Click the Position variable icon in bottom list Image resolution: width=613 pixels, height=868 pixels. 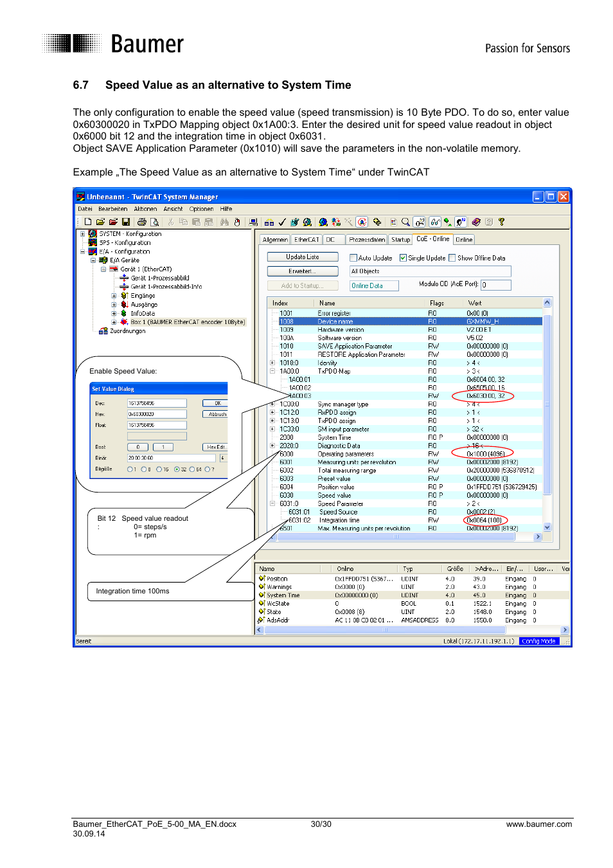click(x=262, y=579)
